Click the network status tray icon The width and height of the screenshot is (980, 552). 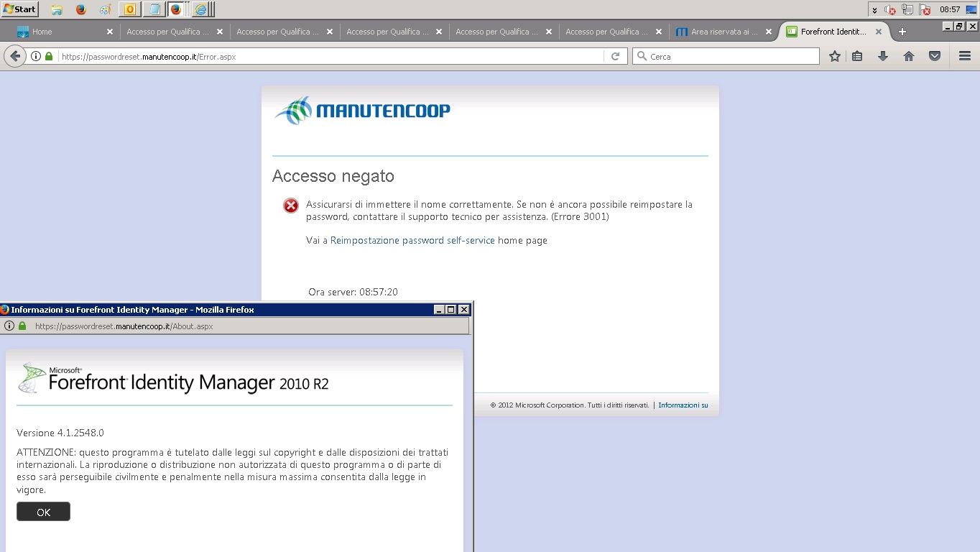point(907,9)
